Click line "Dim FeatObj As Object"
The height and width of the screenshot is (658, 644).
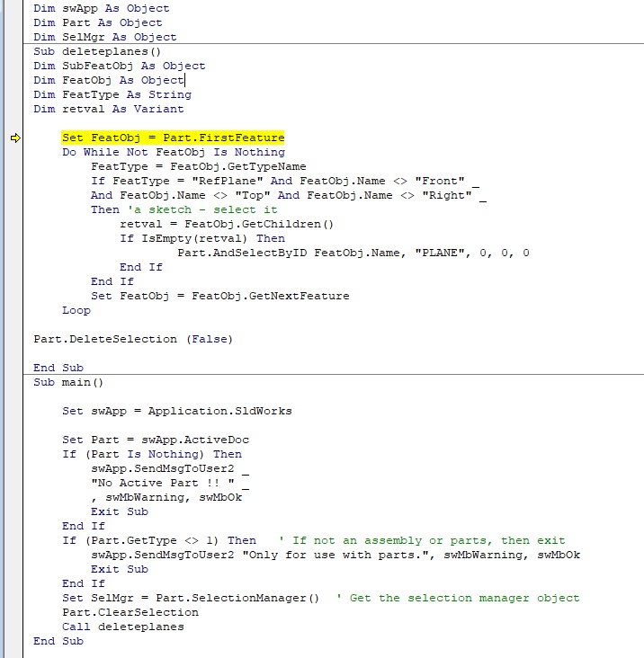(109, 80)
